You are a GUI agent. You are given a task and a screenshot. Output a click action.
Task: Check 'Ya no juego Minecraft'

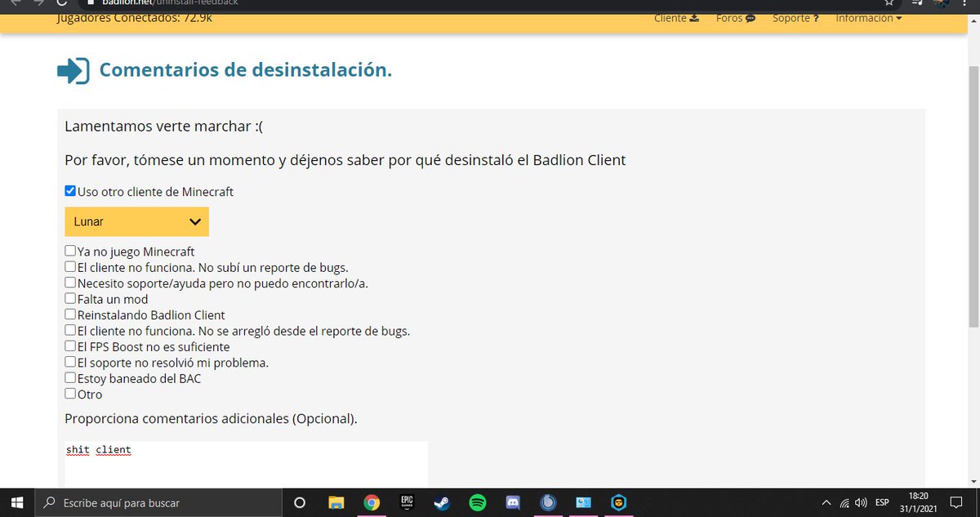point(70,251)
